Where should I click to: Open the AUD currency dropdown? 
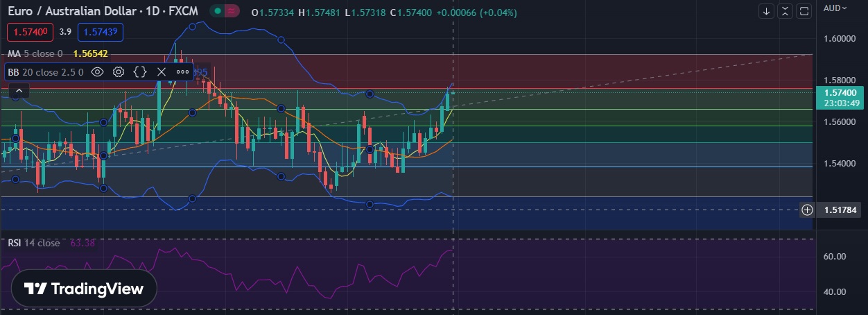835,8
